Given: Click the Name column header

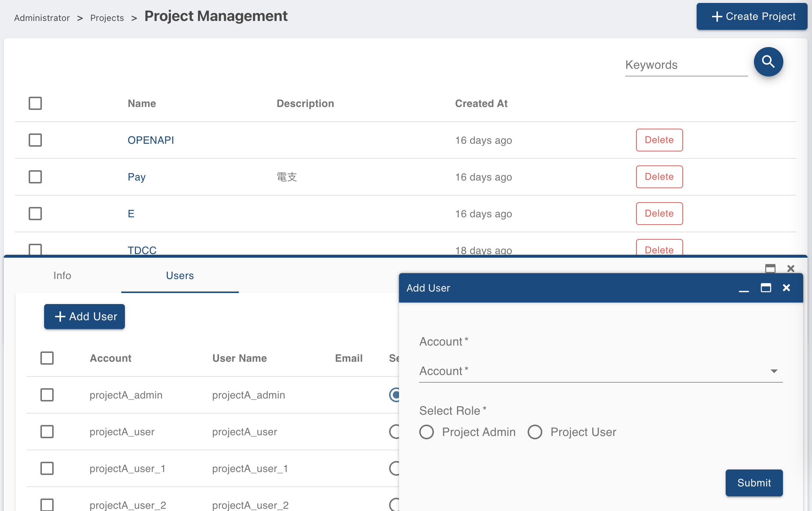Looking at the screenshot, I should pos(142,103).
